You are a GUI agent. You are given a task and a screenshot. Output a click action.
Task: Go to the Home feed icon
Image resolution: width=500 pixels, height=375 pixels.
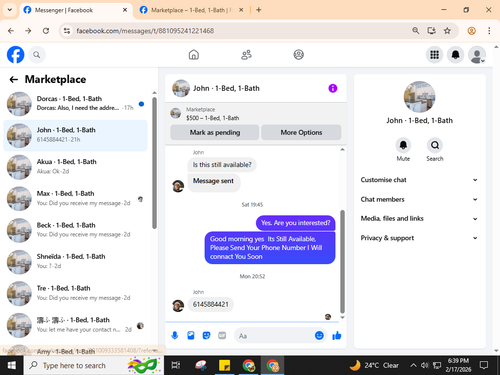tap(194, 55)
